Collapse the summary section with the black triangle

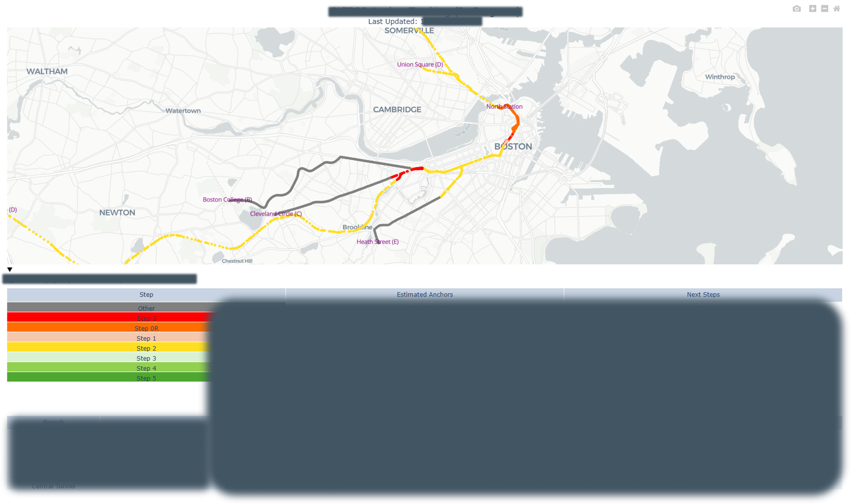point(10,270)
